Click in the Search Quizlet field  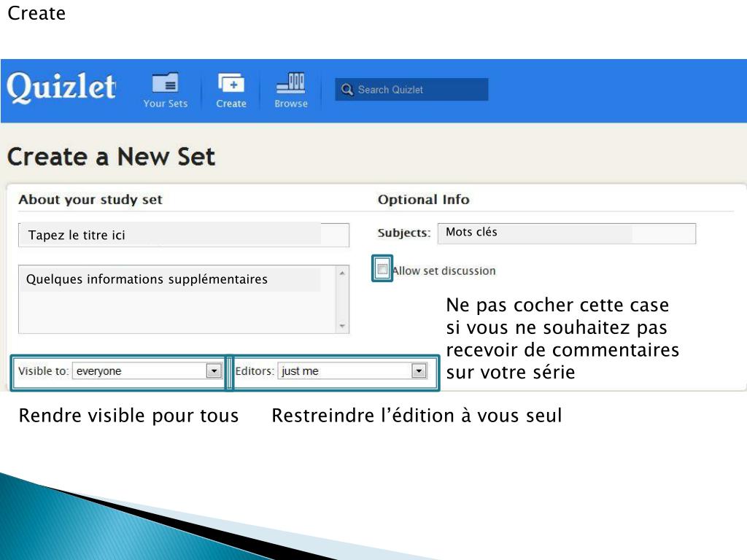(411, 90)
